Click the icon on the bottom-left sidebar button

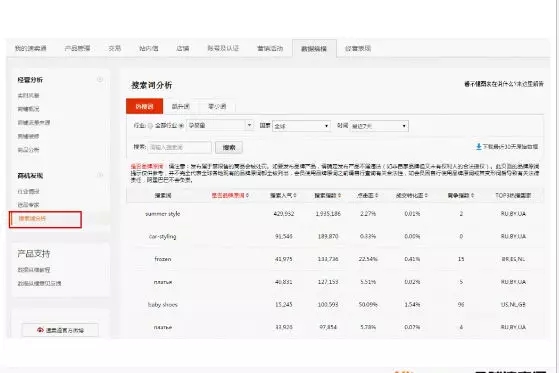click(x=41, y=330)
